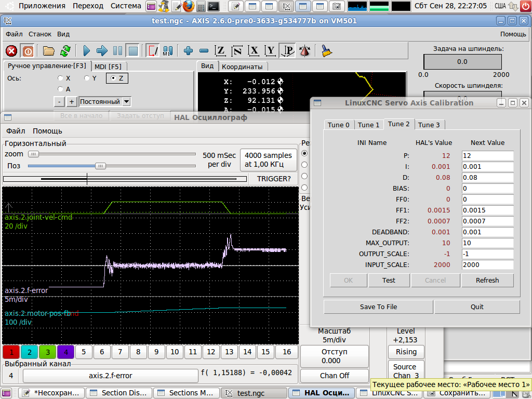532x399 pixels.
Task: Open calculator from the top panel
Action: pyautogui.click(x=201, y=6)
